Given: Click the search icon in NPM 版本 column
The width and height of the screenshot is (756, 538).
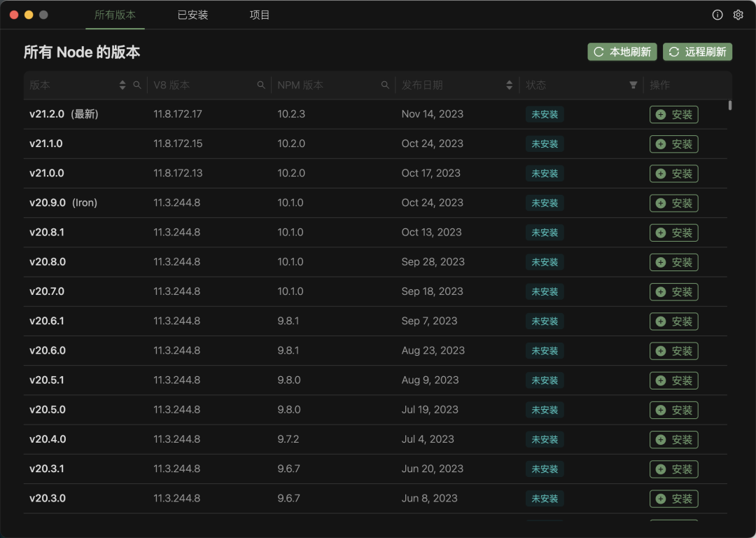Looking at the screenshot, I should point(385,85).
